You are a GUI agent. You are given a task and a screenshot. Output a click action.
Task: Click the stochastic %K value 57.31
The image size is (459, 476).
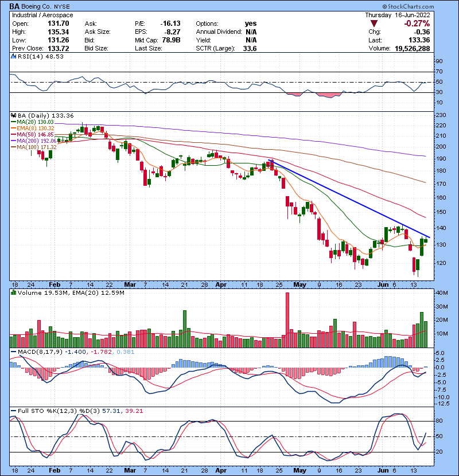(x=111, y=411)
